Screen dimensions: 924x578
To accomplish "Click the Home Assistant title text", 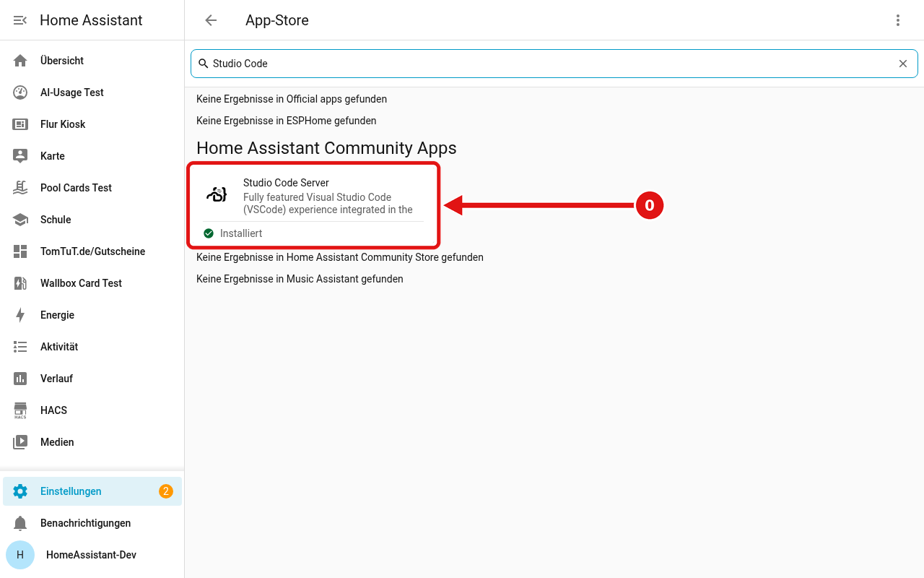I will coord(91,20).
